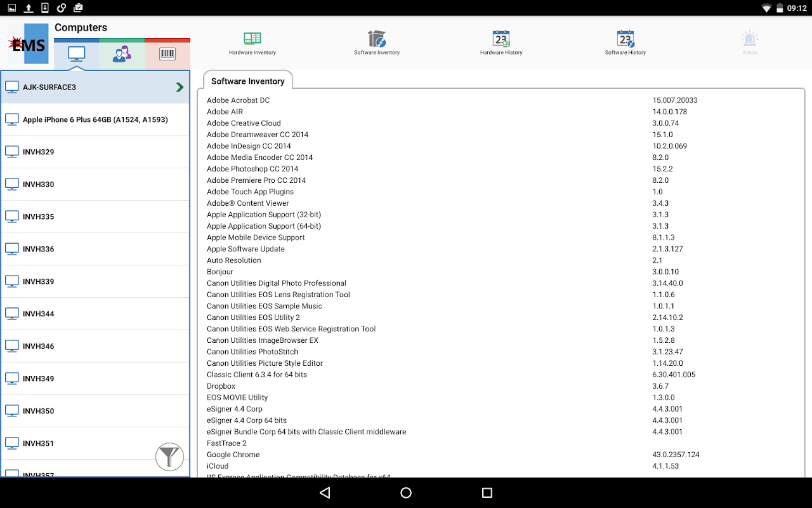Select the Computers monitor tab icon
Screen dimensions: 812x508
(77, 54)
